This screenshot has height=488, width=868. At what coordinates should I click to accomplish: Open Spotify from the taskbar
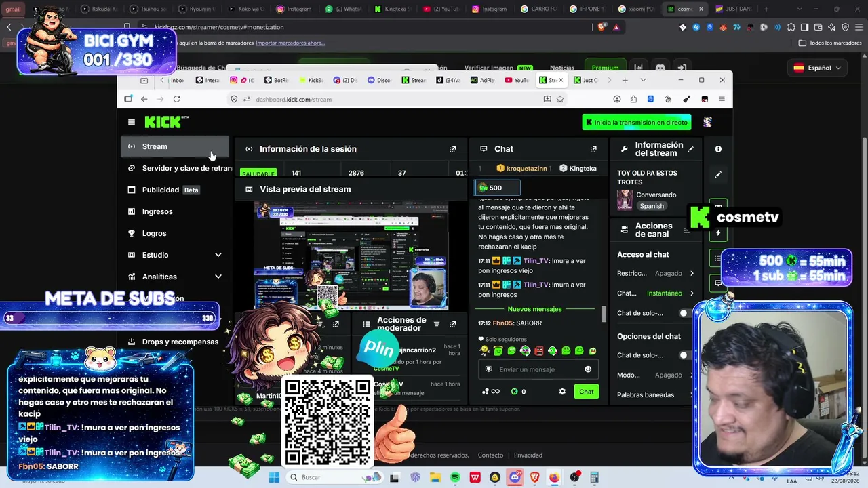pyautogui.click(x=455, y=478)
